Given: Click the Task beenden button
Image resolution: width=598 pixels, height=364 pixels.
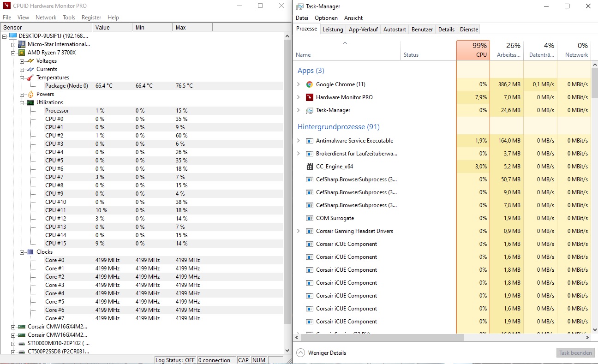Looking at the screenshot, I should (x=575, y=353).
